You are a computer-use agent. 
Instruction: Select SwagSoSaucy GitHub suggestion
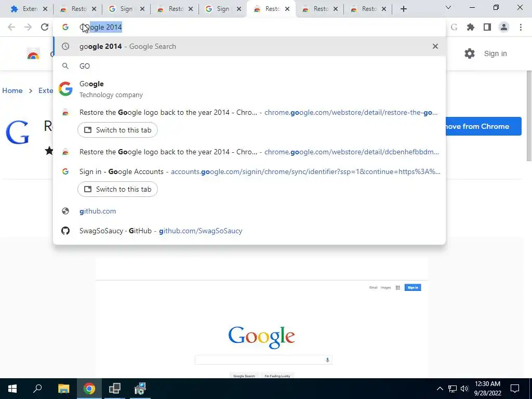pyautogui.click(x=249, y=231)
